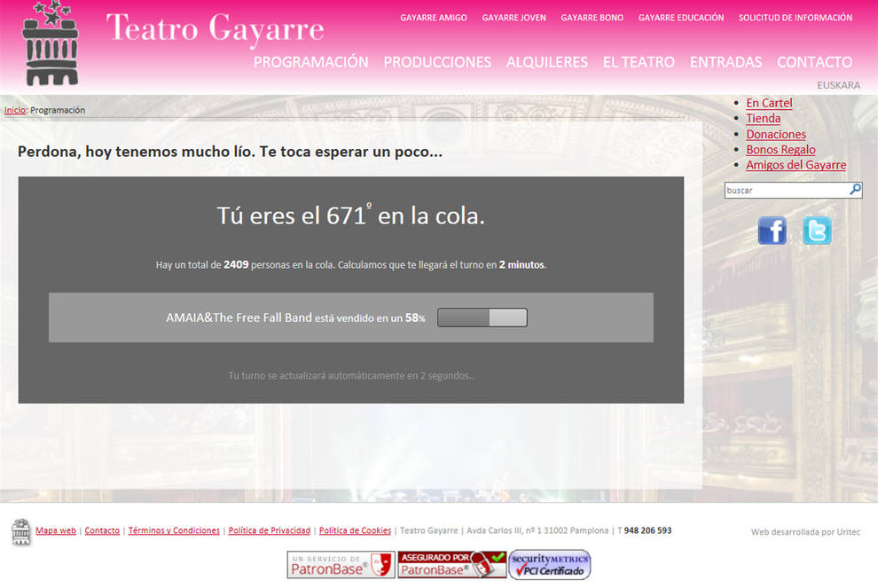
Task: Click 'Tu turno se actualizará automáticamente' text
Action: tap(350, 376)
